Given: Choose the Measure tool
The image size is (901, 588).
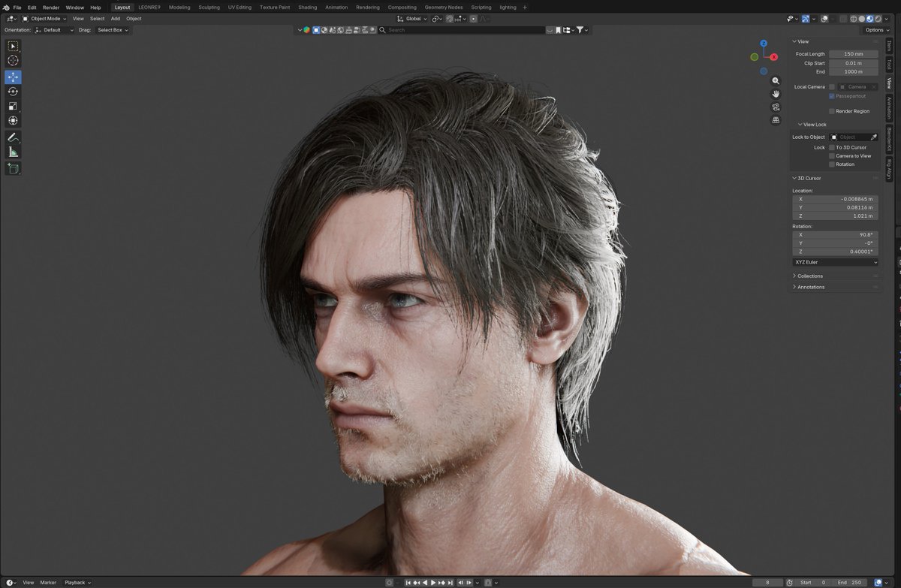Looking at the screenshot, I should point(13,152).
